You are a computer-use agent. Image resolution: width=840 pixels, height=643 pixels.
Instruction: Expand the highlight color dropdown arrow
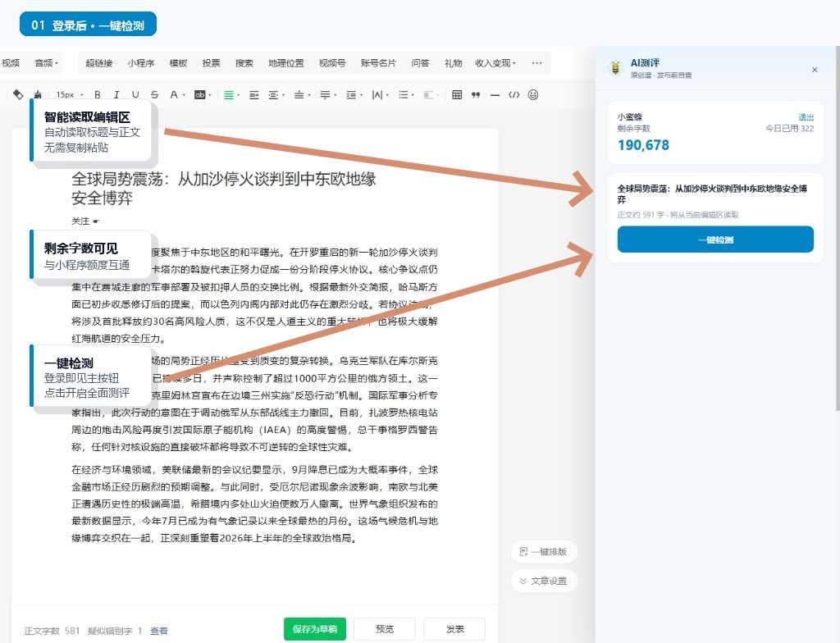[210, 95]
